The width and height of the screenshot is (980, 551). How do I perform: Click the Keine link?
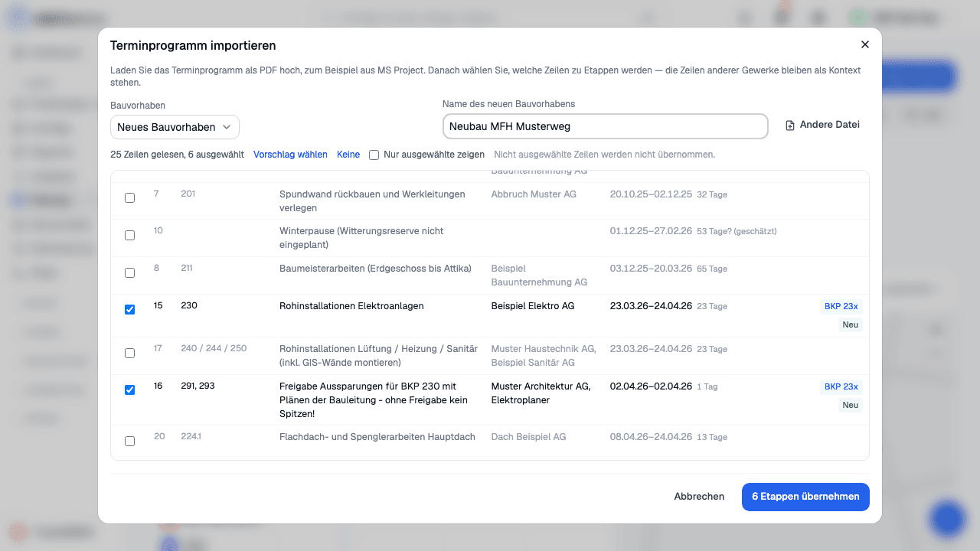click(x=348, y=155)
